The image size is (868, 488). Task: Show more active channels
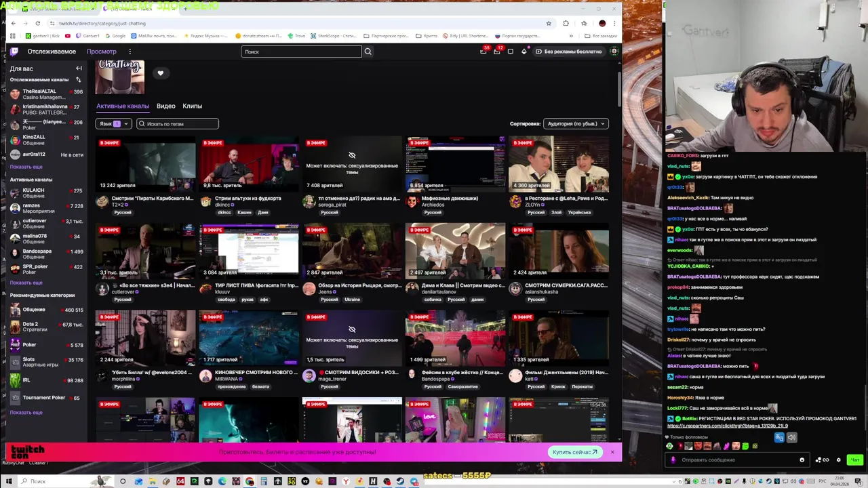point(26,283)
